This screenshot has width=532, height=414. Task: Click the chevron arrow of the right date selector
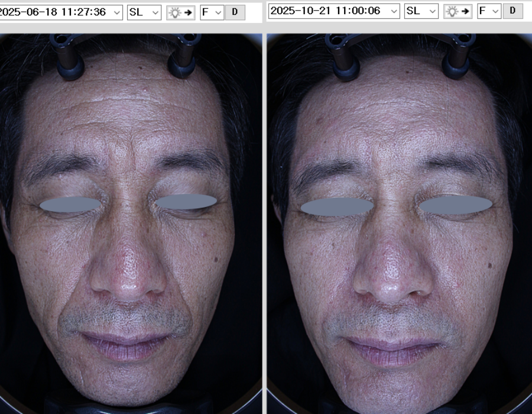392,11
